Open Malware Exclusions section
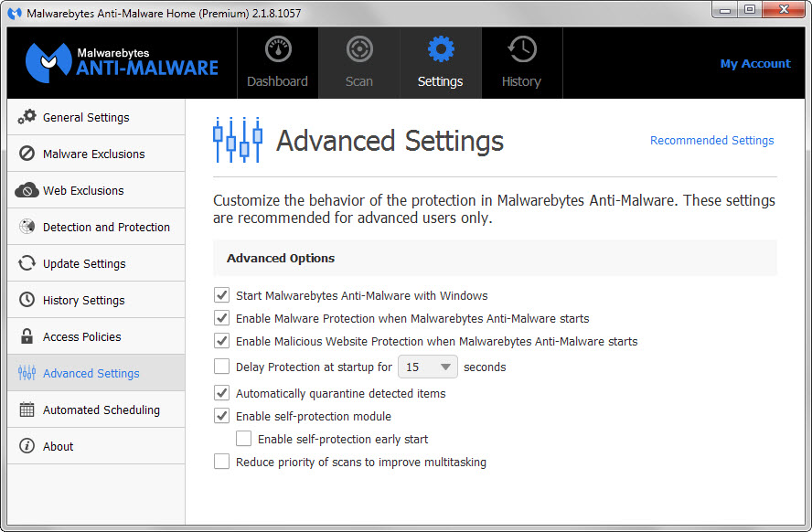The image size is (812, 532). pyautogui.click(x=96, y=154)
